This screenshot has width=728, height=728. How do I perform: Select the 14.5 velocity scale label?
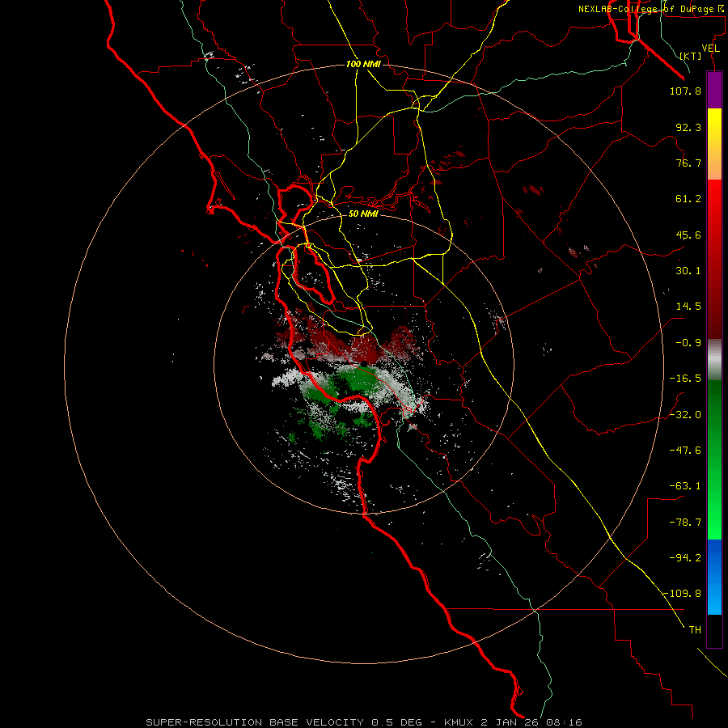688,307
